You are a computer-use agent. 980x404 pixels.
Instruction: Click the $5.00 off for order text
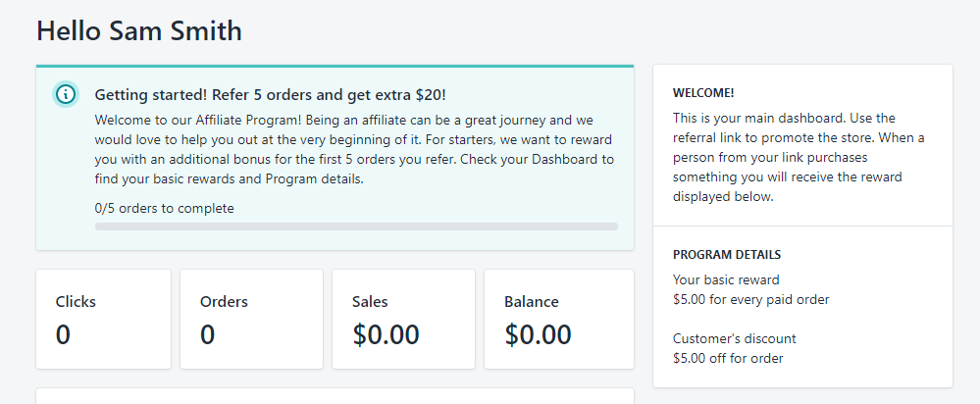728,359
